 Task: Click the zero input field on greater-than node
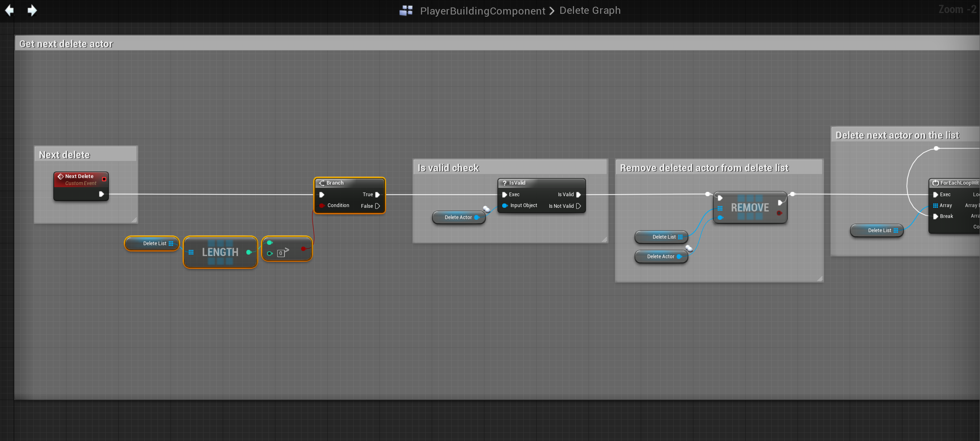[x=280, y=253]
